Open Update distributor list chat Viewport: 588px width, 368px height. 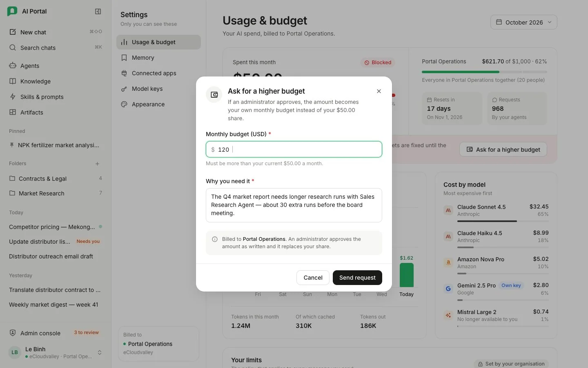pyautogui.click(x=56, y=242)
